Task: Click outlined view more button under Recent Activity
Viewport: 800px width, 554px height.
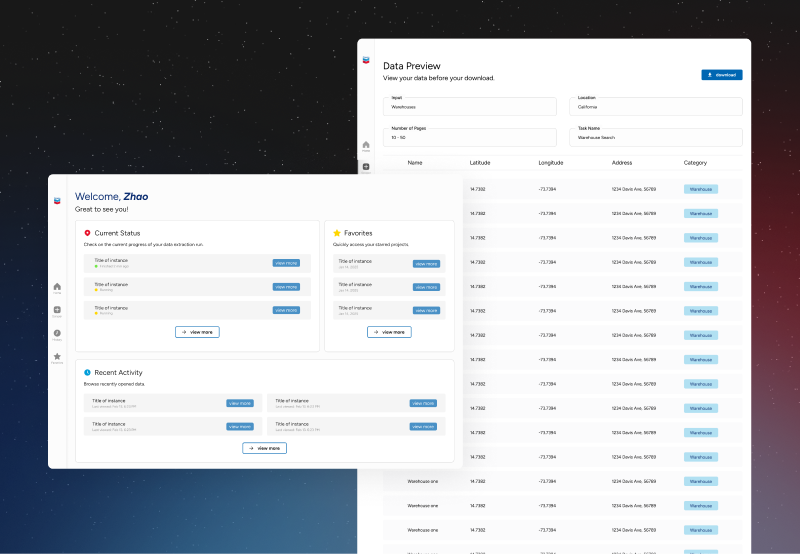Action: tap(264, 448)
